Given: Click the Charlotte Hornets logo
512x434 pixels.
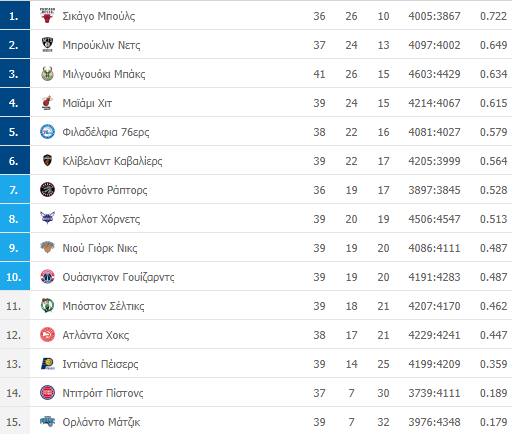Looking at the screenshot, I should point(47,219).
